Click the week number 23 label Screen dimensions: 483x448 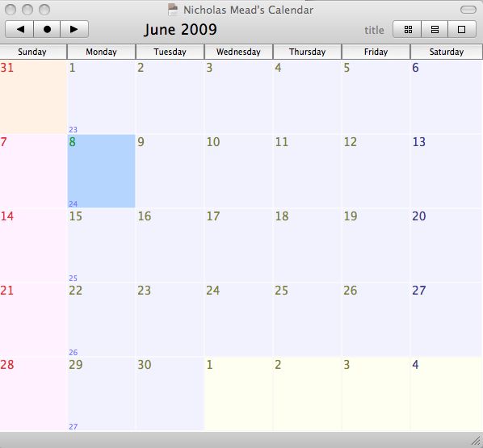(x=73, y=130)
